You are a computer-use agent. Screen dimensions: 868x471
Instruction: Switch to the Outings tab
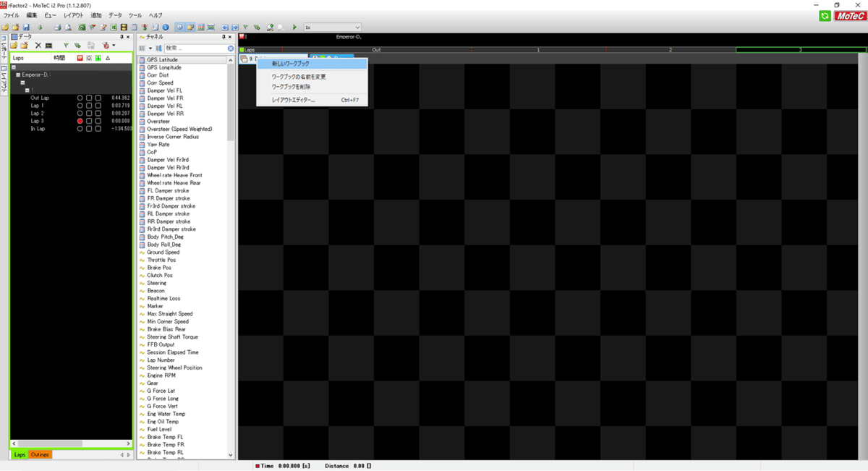(x=40, y=454)
